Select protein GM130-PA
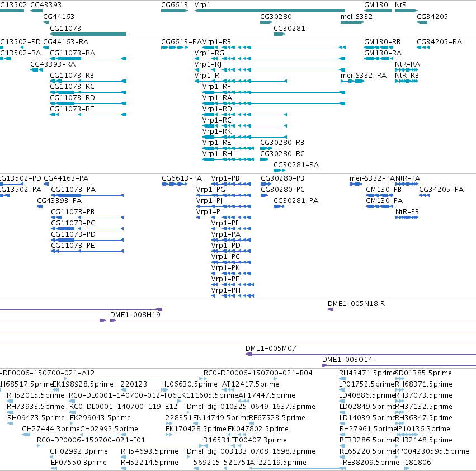 [384, 201]
